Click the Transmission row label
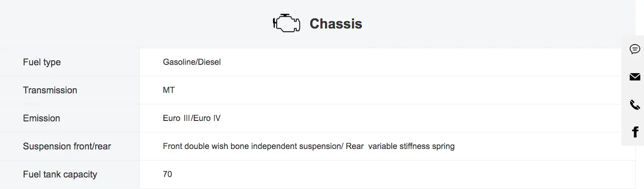Screen dimensions: 644x189 (x=50, y=90)
